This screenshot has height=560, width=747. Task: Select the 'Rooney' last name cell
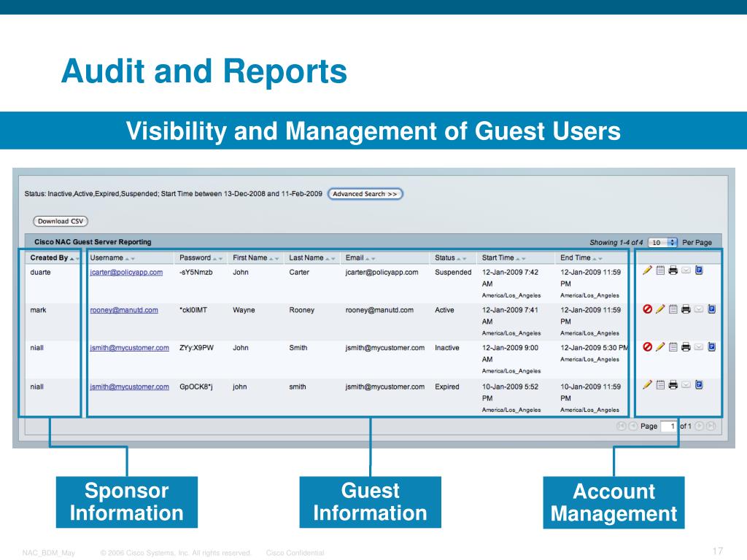(301, 310)
